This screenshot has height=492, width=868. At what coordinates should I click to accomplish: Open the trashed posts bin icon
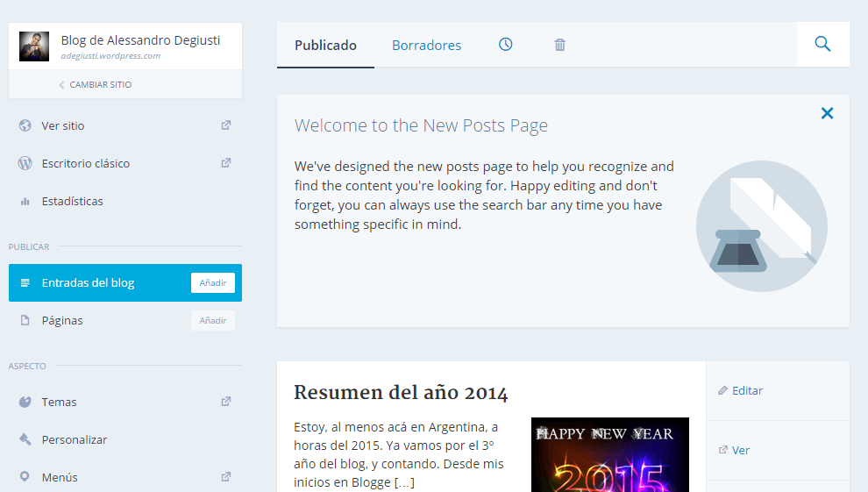pos(559,45)
